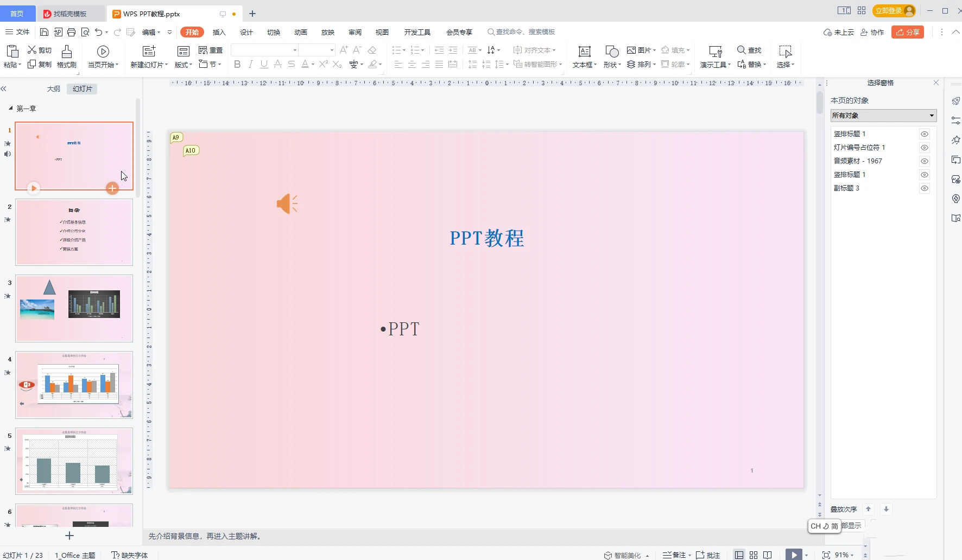Toggle Italic formatting
Image resolution: width=962 pixels, height=560 pixels.
point(250,64)
